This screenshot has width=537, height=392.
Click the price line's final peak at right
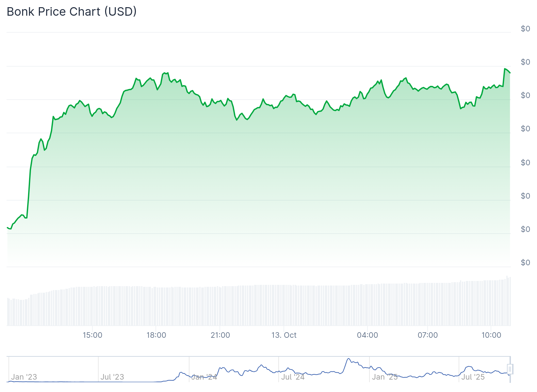[x=505, y=69]
